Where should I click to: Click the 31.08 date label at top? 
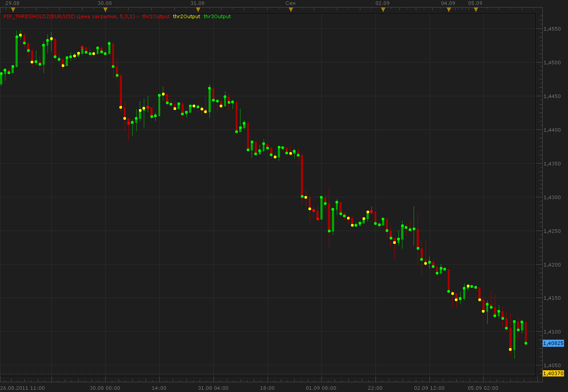tap(197, 3)
